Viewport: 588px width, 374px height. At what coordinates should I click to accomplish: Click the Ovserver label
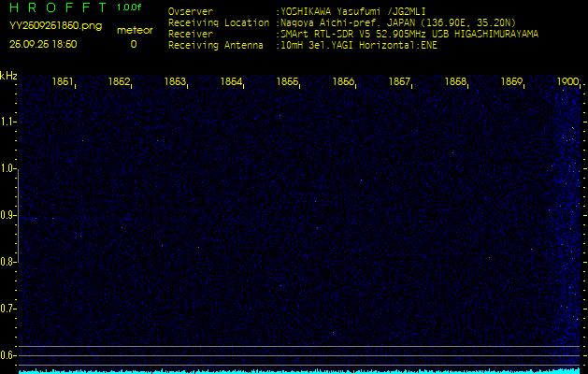coord(191,11)
